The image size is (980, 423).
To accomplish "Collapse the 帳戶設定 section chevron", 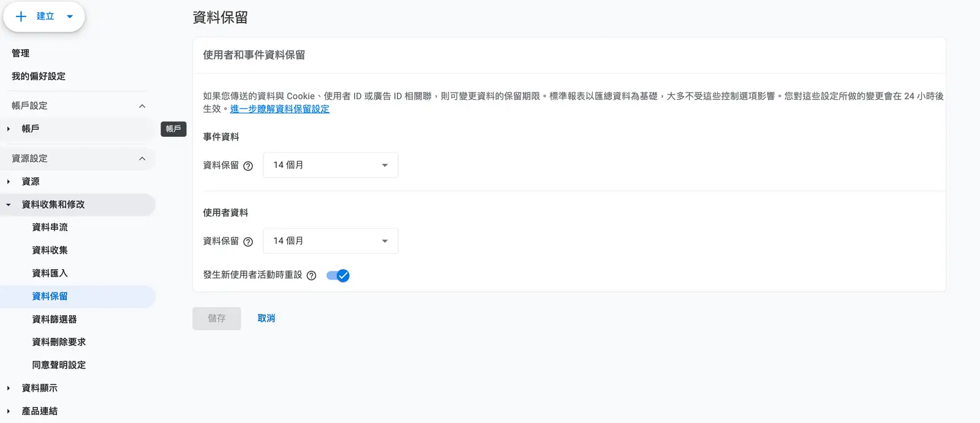I will pos(142,106).
